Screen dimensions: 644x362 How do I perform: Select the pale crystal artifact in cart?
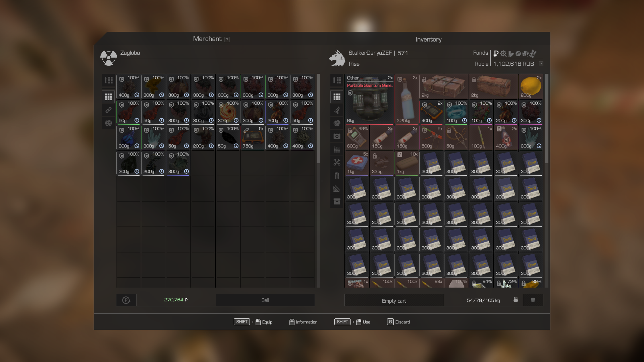(153, 137)
